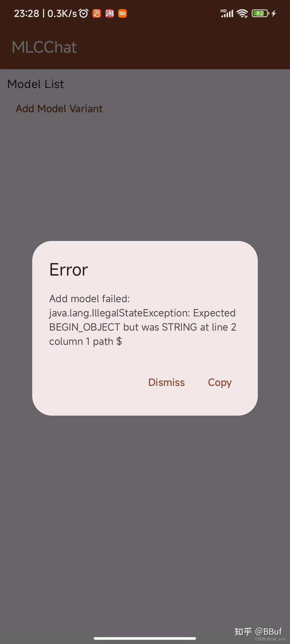
Task: Copy the error message
Action: pos(220,383)
